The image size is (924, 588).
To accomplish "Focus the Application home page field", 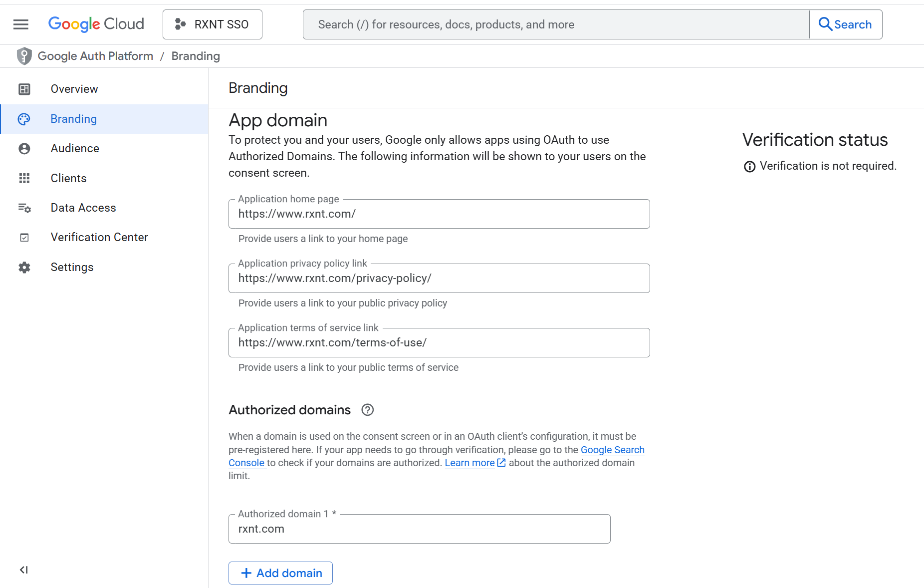I will click(x=439, y=214).
